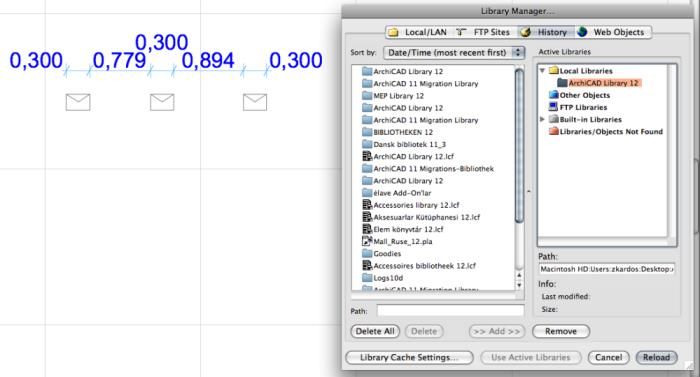700x377 pixels.
Task: Click the empty Path input field
Action: coord(450,310)
